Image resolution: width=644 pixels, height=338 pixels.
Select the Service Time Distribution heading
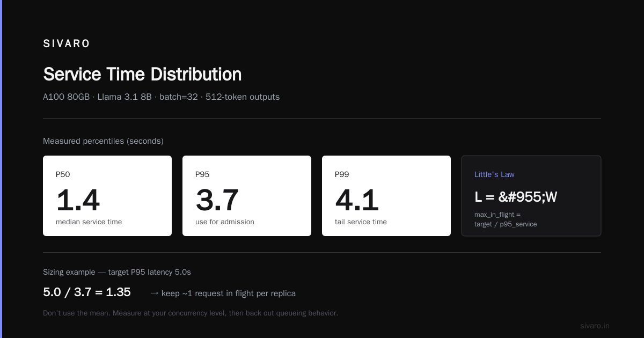[x=142, y=74]
